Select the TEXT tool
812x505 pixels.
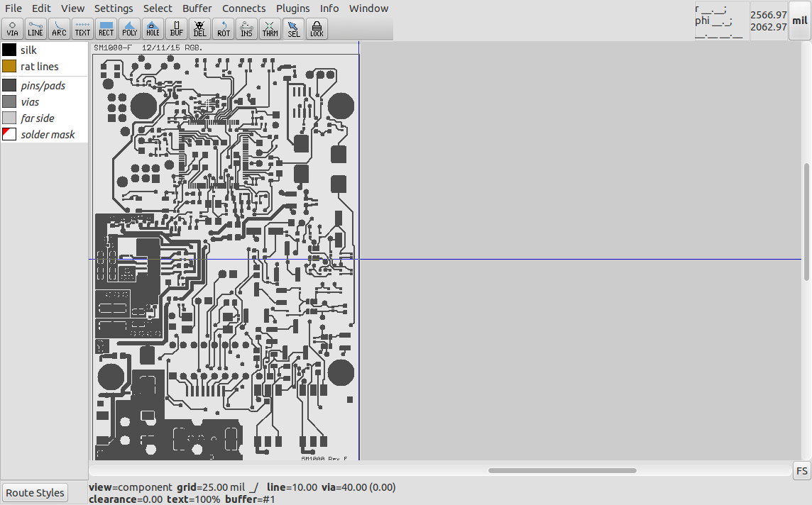[82, 28]
